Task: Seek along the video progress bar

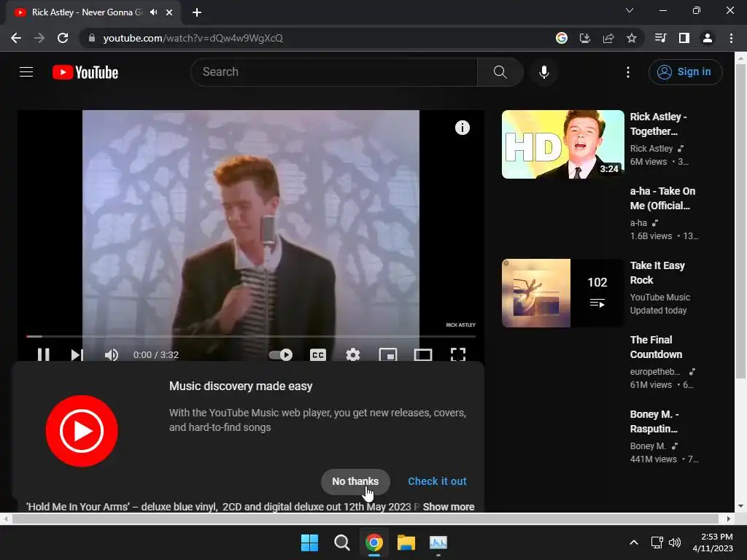Action: 251,336
